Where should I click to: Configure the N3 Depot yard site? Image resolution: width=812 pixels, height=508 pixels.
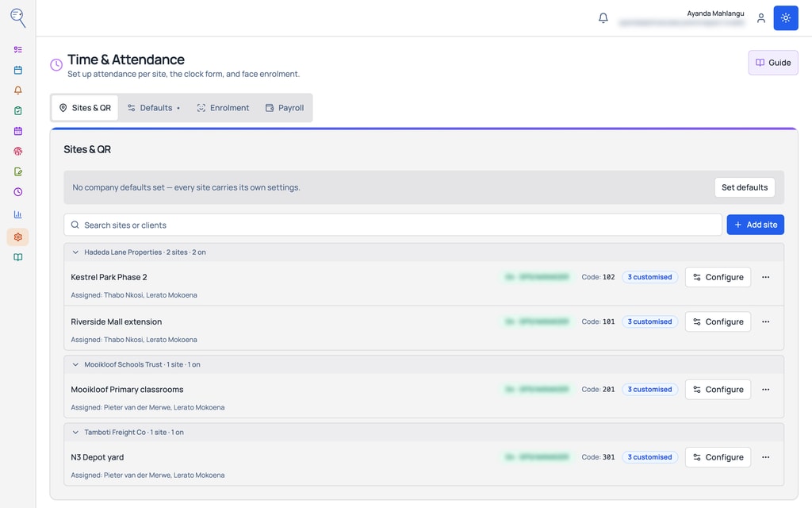[x=718, y=457]
